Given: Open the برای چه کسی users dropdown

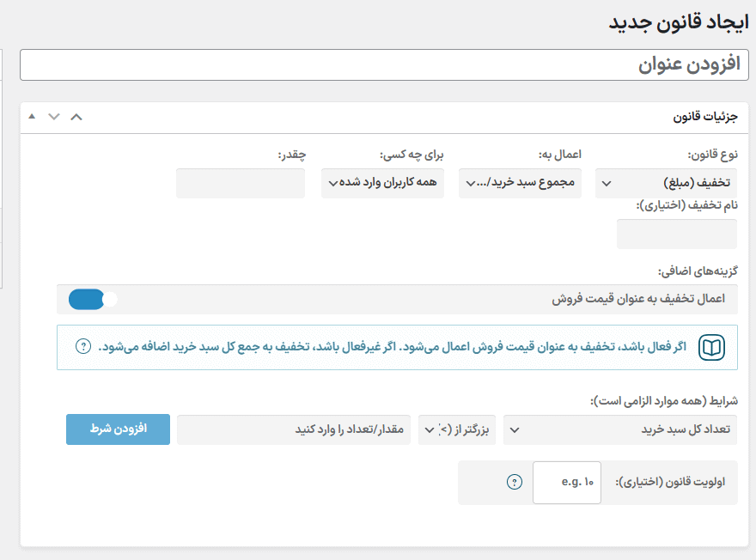Looking at the screenshot, I should [x=382, y=183].
